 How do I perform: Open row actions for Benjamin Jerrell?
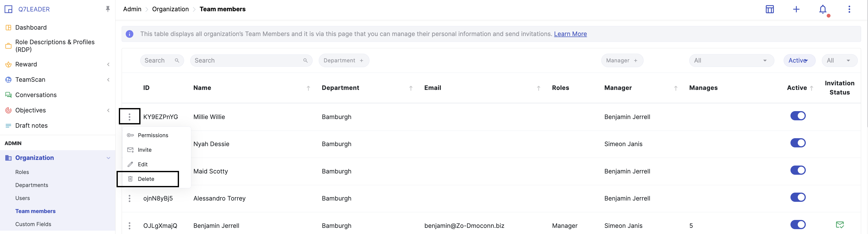coord(129,226)
